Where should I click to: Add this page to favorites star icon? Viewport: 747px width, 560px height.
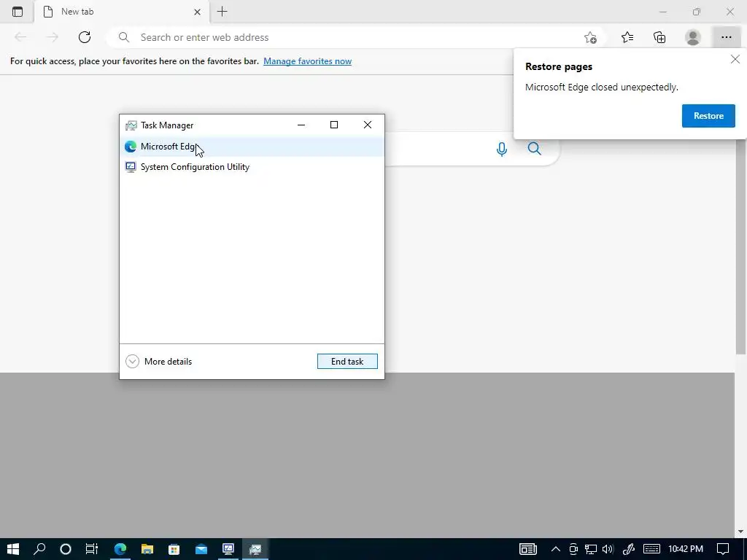pos(590,37)
